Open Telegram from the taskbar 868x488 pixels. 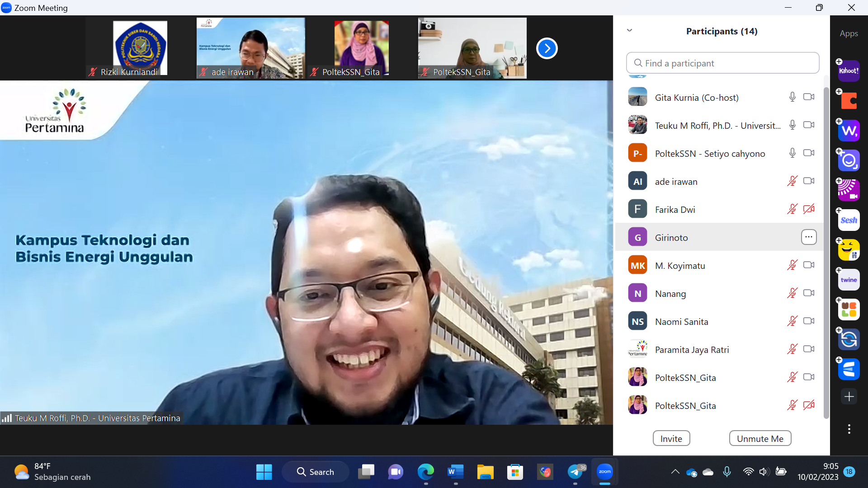coord(575,472)
